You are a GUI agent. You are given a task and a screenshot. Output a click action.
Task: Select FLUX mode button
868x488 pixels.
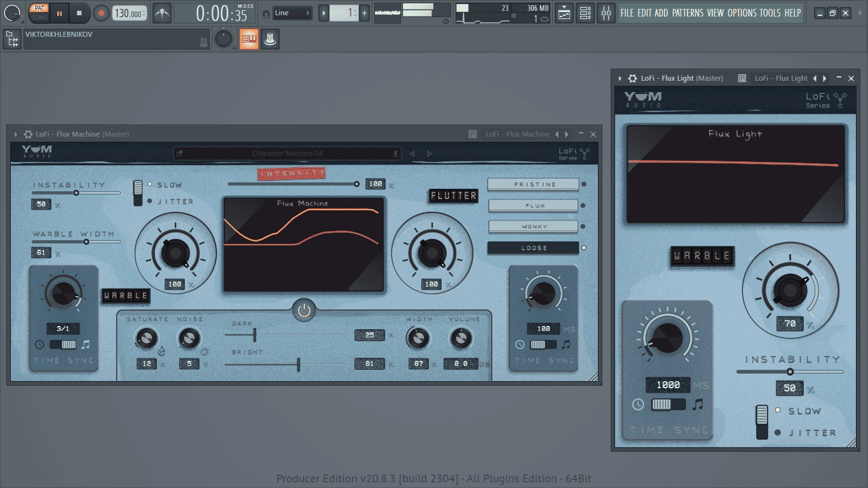pyautogui.click(x=533, y=206)
